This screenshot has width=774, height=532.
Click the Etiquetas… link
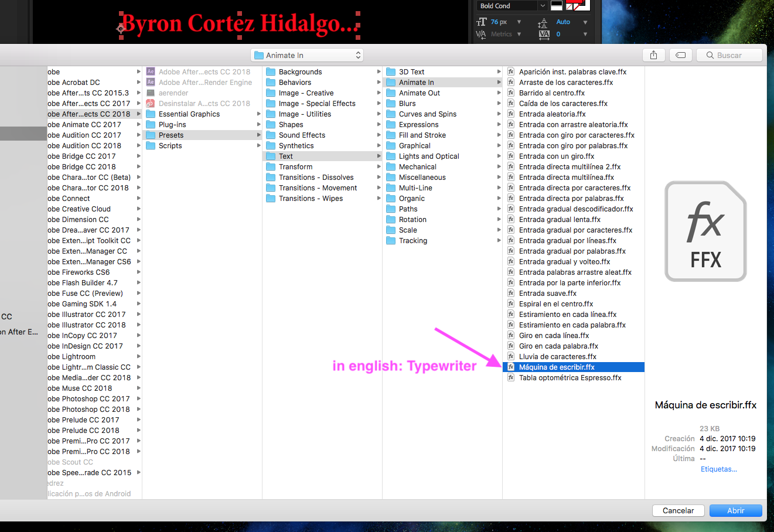719,469
